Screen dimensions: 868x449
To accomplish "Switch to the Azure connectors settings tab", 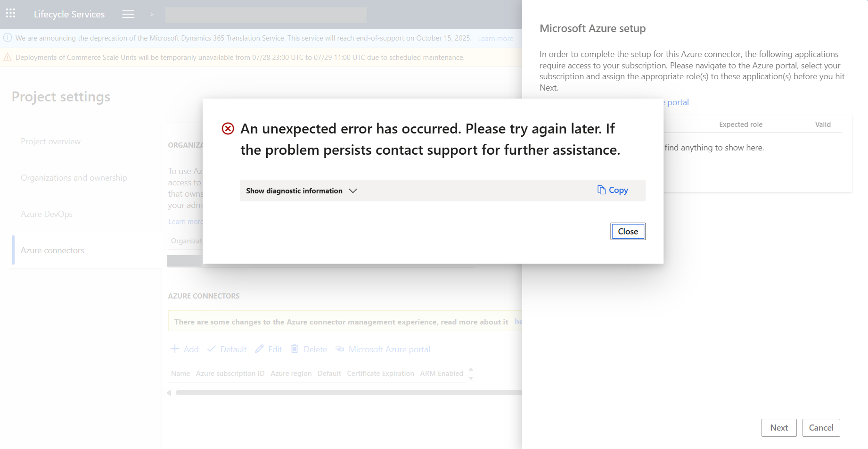I will point(52,250).
